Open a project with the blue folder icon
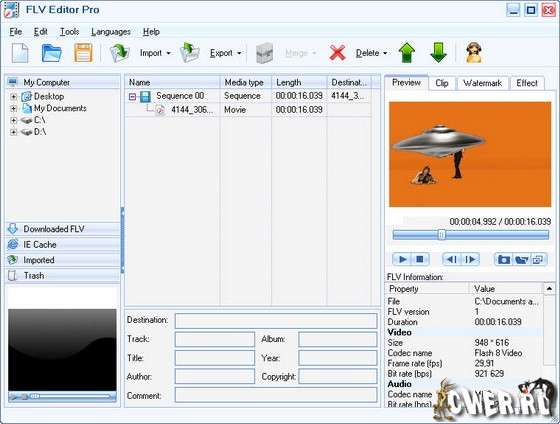Screen dimensions: 560x424 point(52,53)
